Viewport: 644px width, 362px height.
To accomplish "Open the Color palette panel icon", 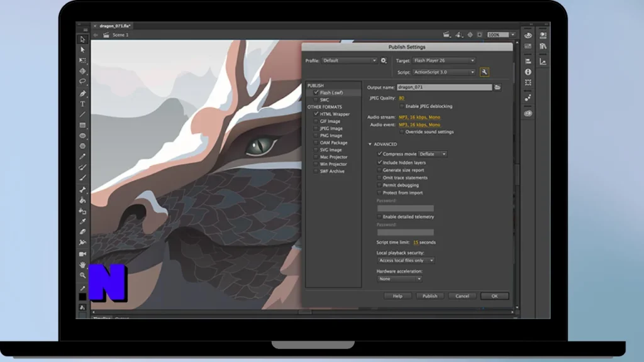I will pyautogui.click(x=528, y=35).
